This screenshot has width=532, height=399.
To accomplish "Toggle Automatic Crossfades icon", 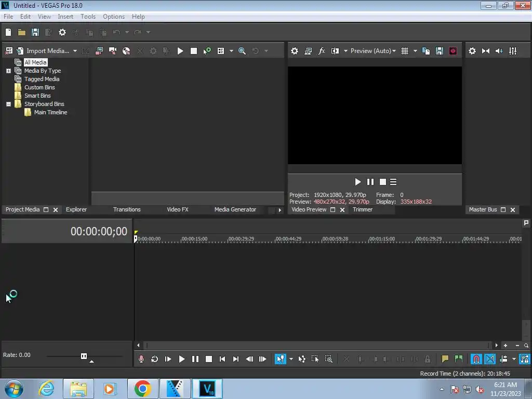I will point(489,359).
